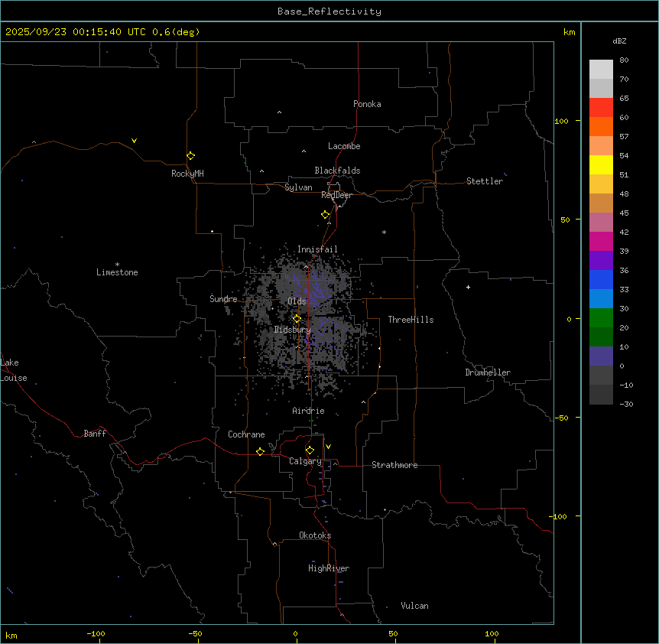The width and height of the screenshot is (659, 644).
Task: Select the white plus marker north of Drumheller
Action: coord(468,288)
